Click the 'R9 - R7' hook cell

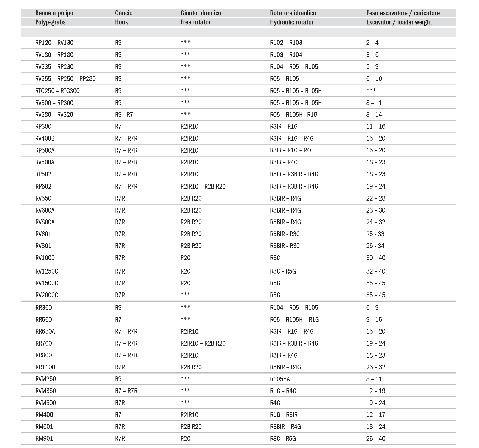(x=124, y=115)
